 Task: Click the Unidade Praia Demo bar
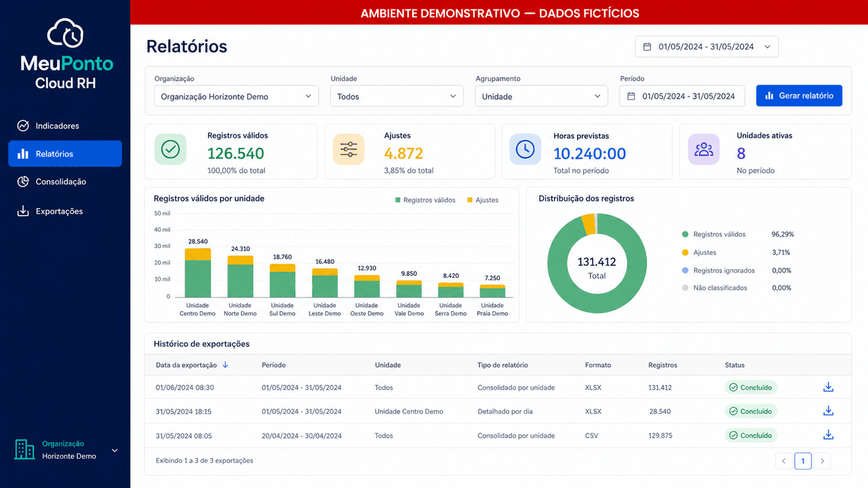(492, 291)
